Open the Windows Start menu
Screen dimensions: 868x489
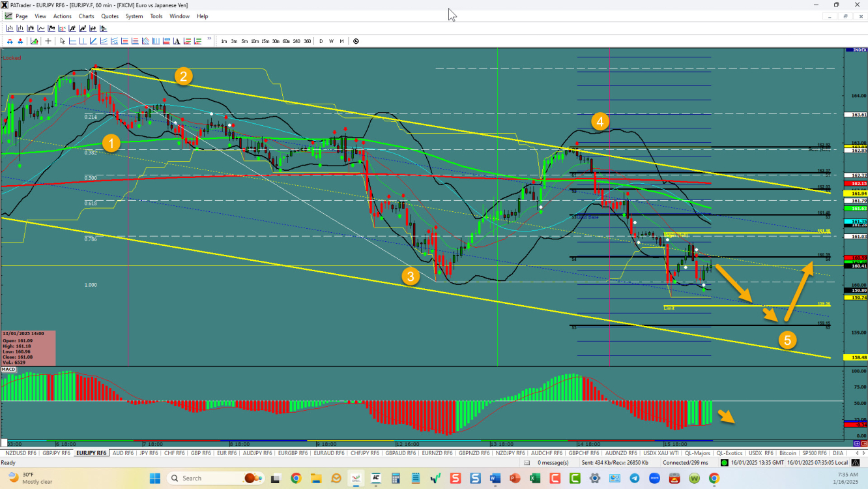154,479
